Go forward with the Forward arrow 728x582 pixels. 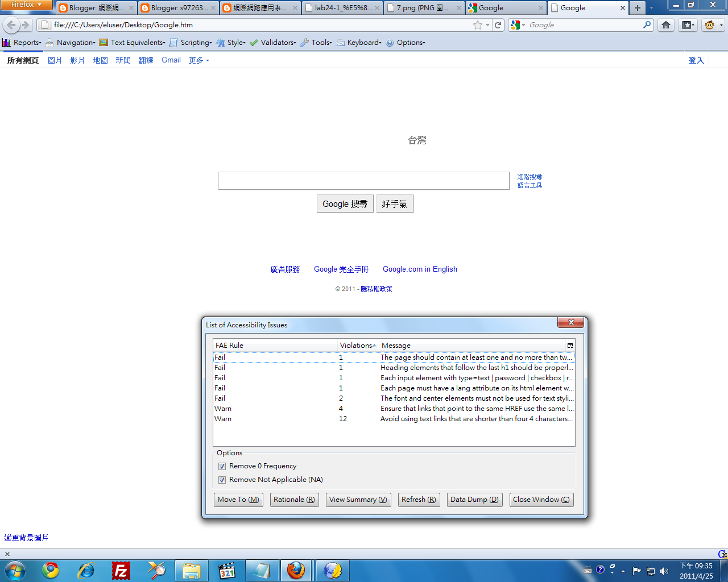pos(26,25)
